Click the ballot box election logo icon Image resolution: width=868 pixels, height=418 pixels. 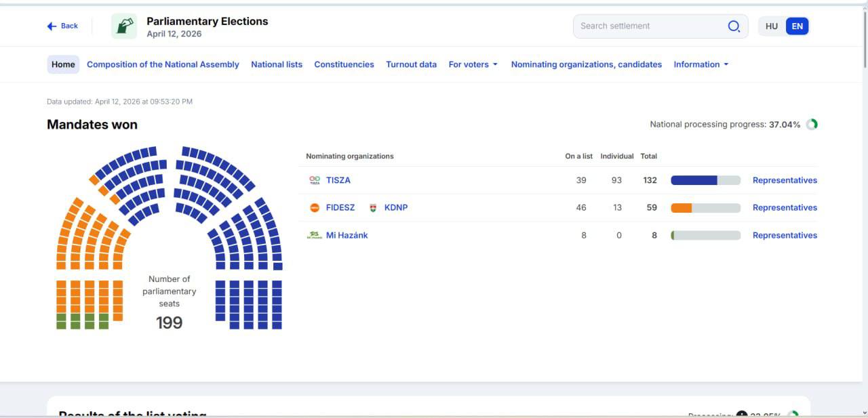(124, 26)
